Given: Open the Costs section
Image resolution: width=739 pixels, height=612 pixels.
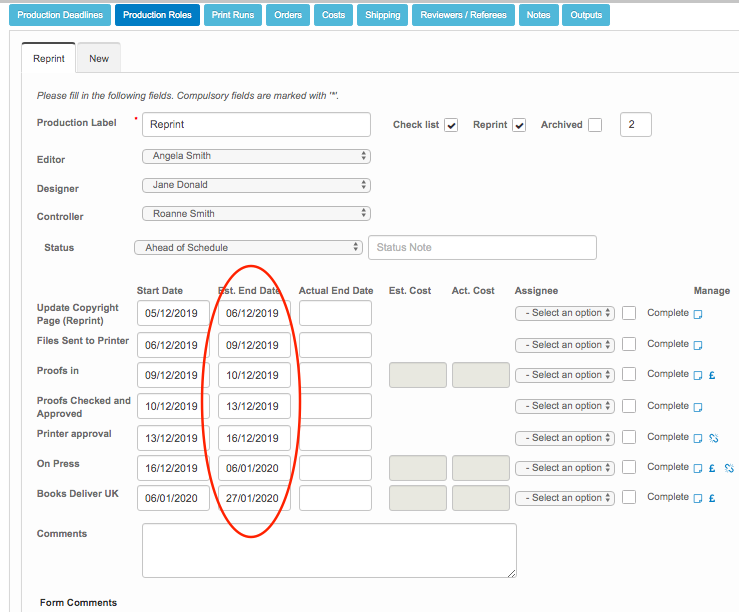Looking at the screenshot, I should pos(333,15).
